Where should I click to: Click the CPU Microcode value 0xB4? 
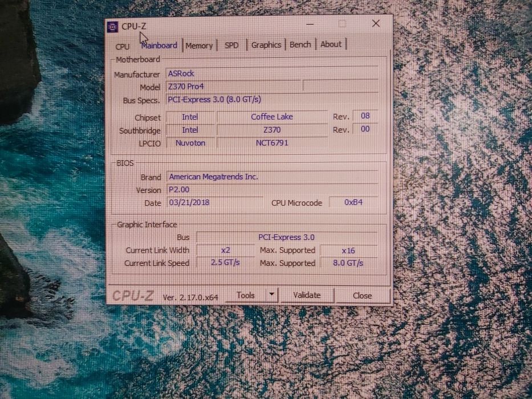pyautogui.click(x=353, y=202)
